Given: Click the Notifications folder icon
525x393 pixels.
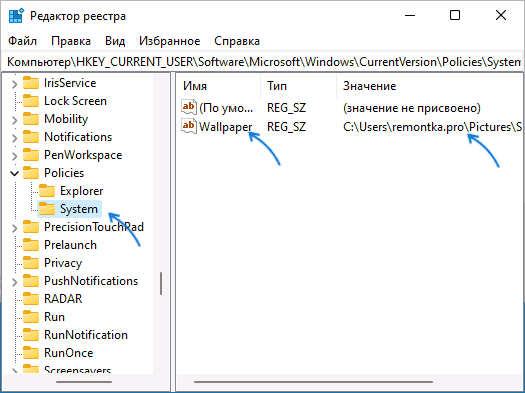Looking at the screenshot, I should pyautogui.click(x=31, y=137).
